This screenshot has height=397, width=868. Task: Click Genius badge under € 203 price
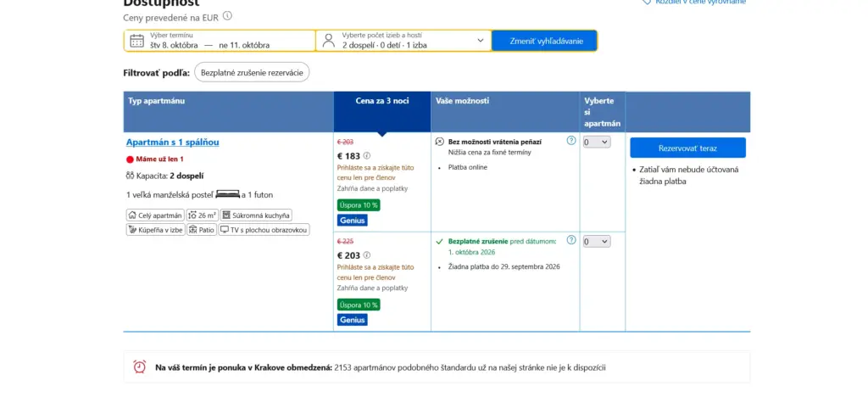click(352, 320)
